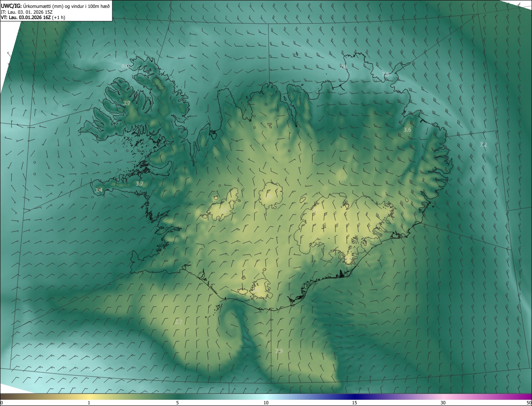Click the 2.9 value label
Screen dimensions: 532x406
pyautogui.click(x=279, y=351)
